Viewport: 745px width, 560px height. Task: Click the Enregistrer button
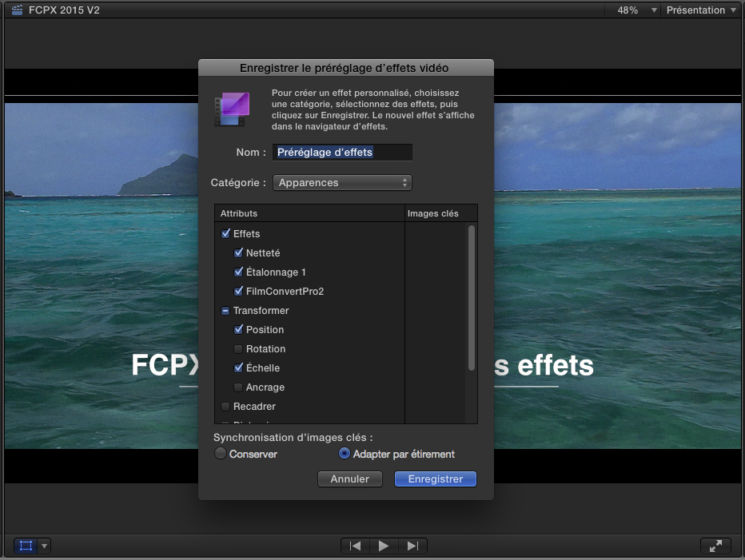[x=435, y=479]
